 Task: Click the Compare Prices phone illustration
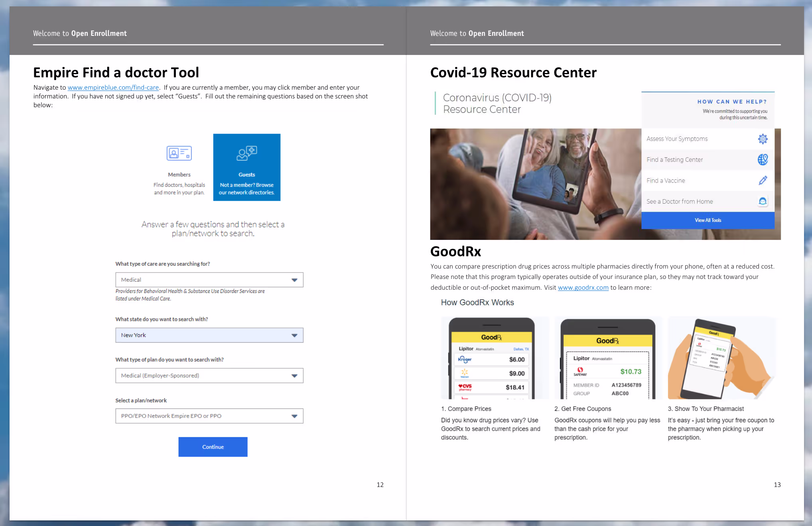[495, 358]
